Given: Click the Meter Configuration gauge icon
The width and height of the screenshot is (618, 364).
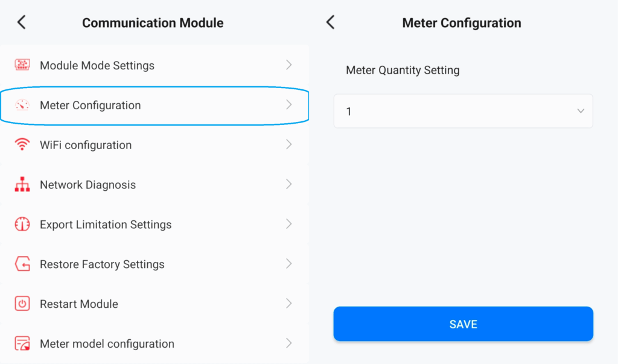Looking at the screenshot, I should point(22,105).
